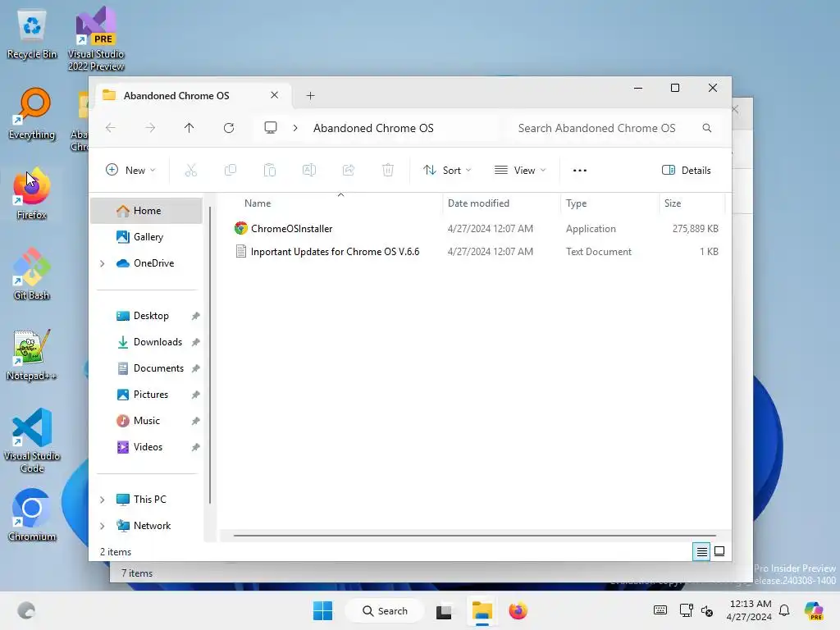
Task: Open Pictures in Quick access
Action: coord(146,395)
